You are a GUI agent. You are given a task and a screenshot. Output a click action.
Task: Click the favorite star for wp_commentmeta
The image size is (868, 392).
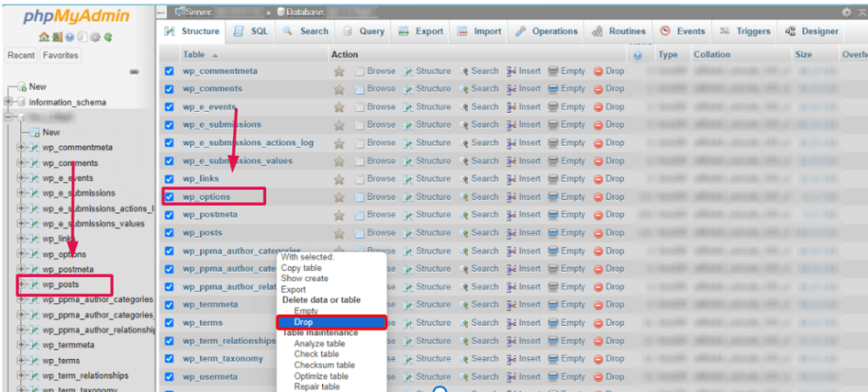tap(339, 71)
